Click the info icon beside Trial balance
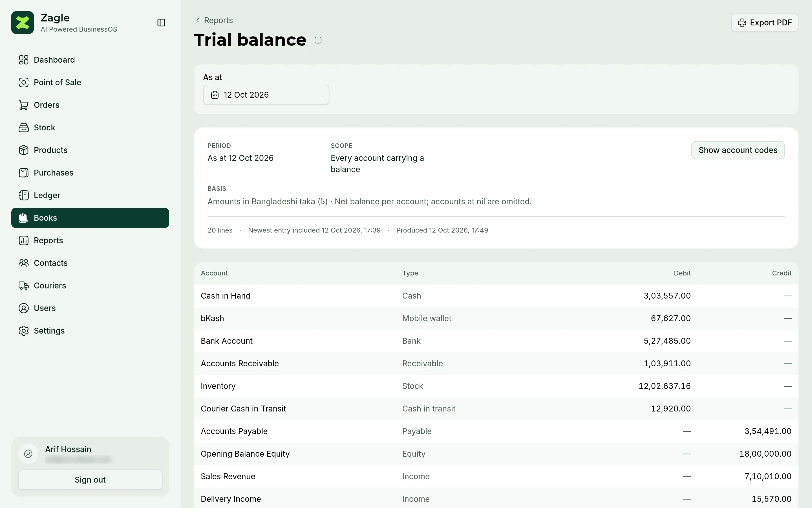The height and width of the screenshot is (508, 812). pos(318,40)
